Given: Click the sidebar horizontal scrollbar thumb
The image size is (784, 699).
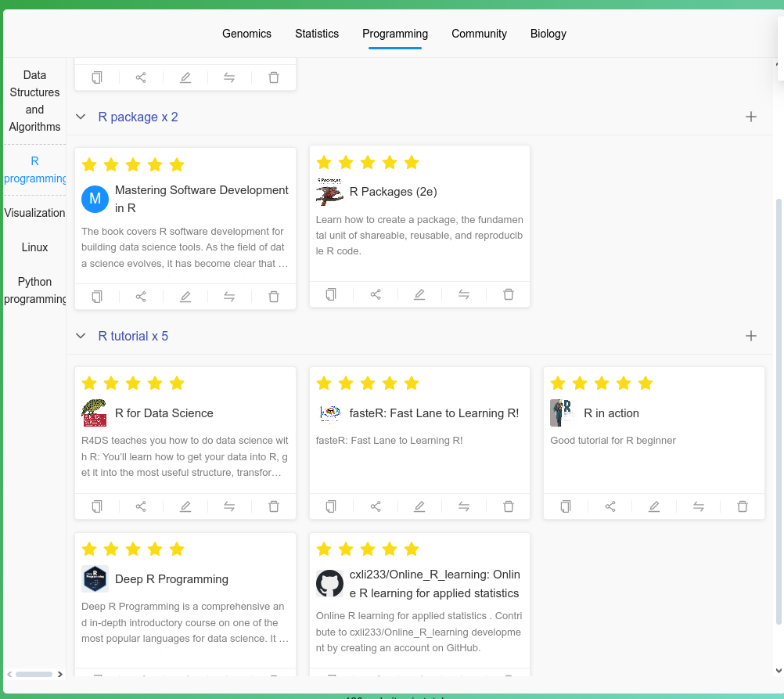Looking at the screenshot, I should pos(34,674).
